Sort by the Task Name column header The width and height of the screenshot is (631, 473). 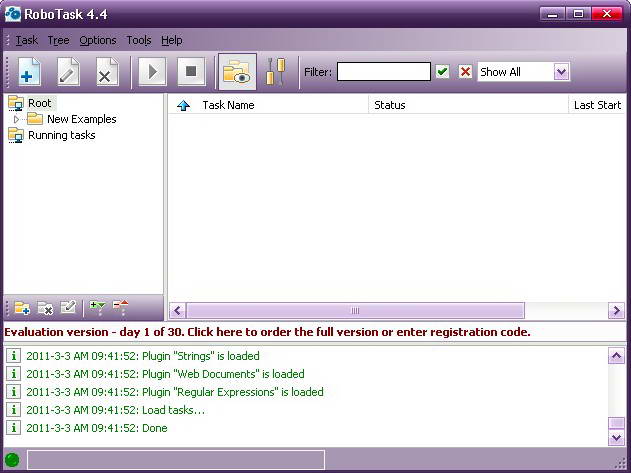point(229,105)
